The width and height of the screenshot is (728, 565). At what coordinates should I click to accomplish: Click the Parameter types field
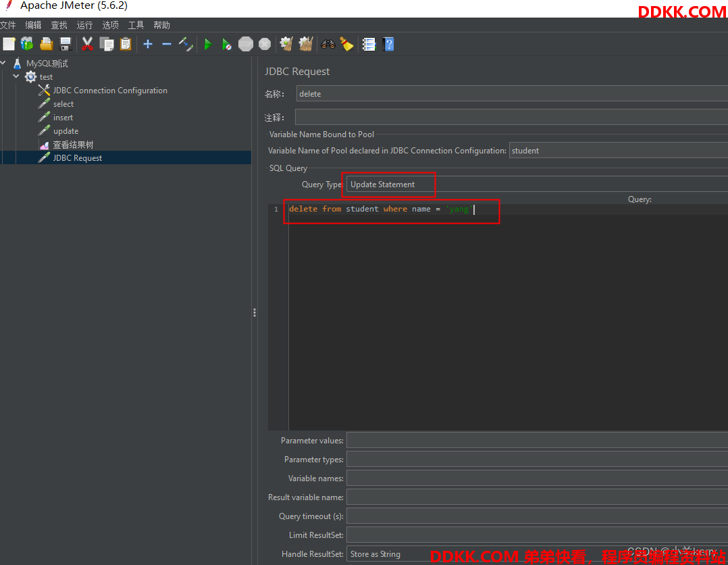537,460
